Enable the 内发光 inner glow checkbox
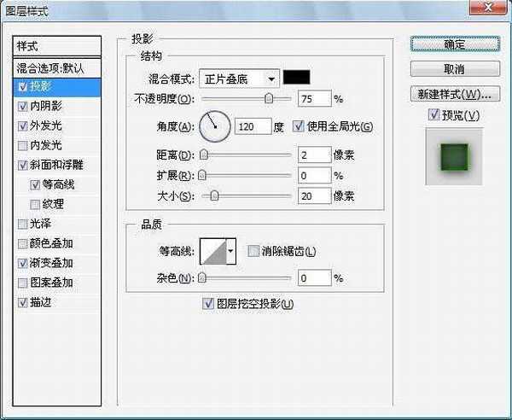 22,145
